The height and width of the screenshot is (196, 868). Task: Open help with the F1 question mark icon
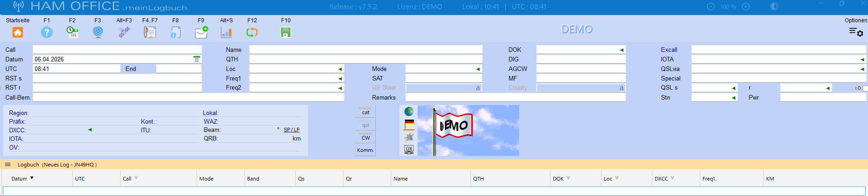click(x=46, y=32)
